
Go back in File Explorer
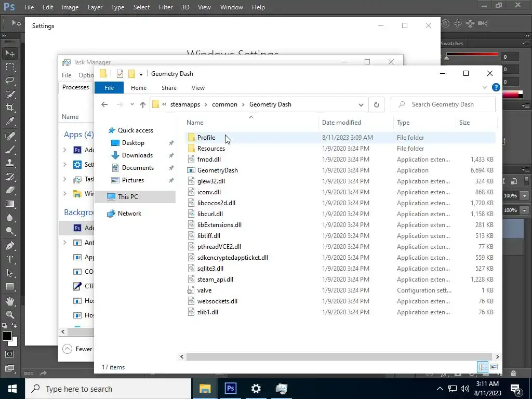point(104,104)
